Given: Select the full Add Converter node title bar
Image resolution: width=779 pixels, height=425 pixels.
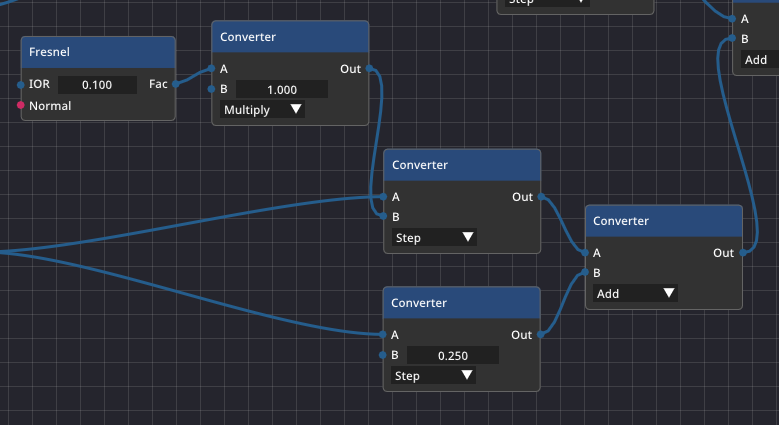Looking at the screenshot, I should tap(664, 221).
